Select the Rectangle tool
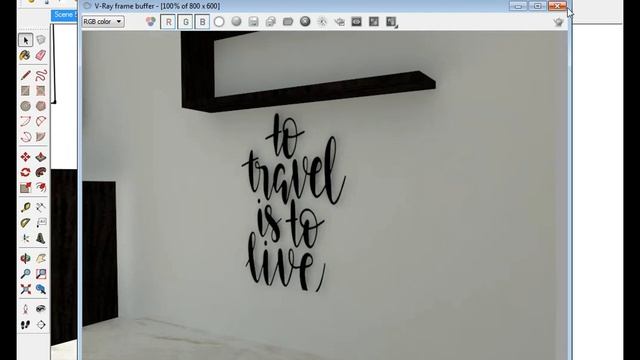Screen dimensions: 640x360 (x=25, y=91)
